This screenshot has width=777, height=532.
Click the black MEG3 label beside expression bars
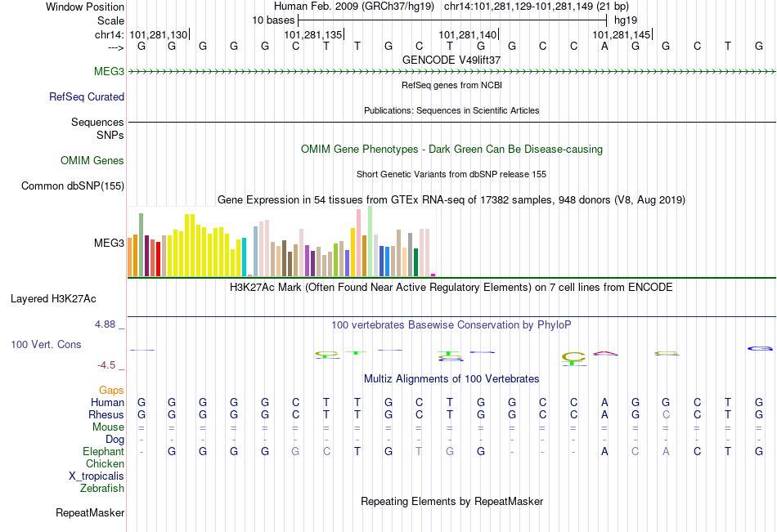109,243
